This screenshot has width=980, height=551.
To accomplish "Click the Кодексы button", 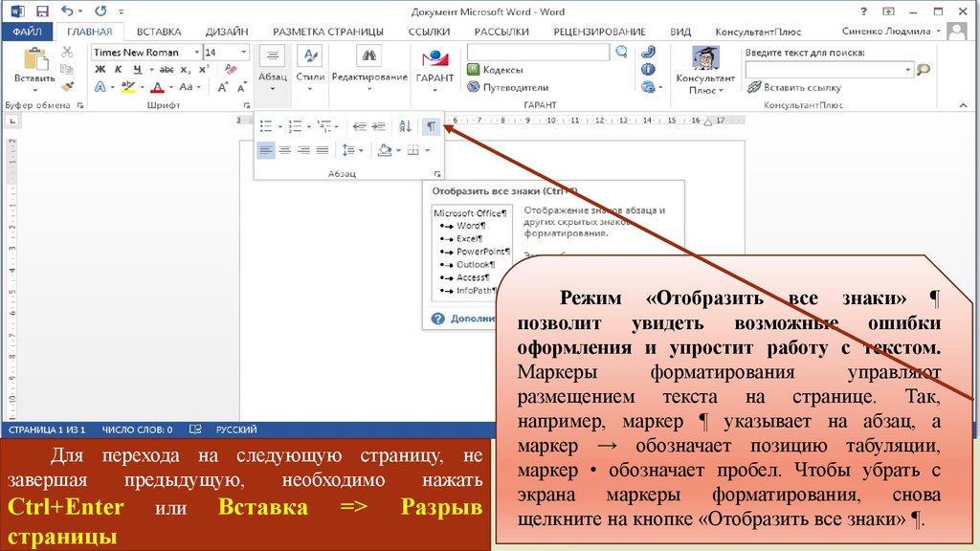I will pos(495,70).
